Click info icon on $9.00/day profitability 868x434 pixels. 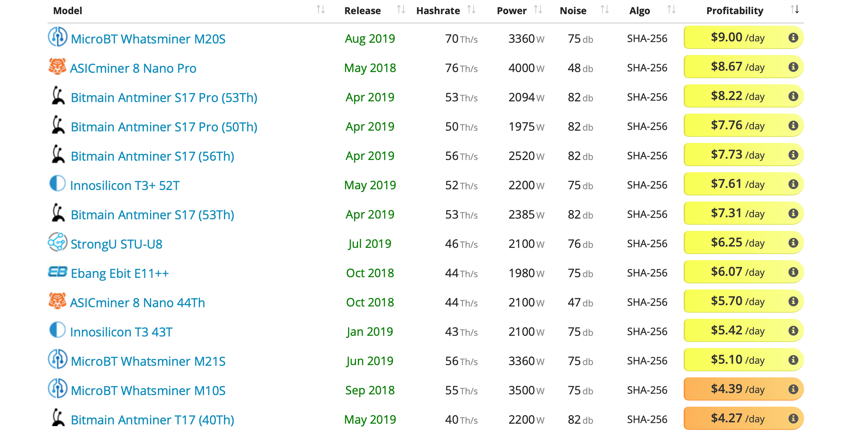tap(793, 37)
